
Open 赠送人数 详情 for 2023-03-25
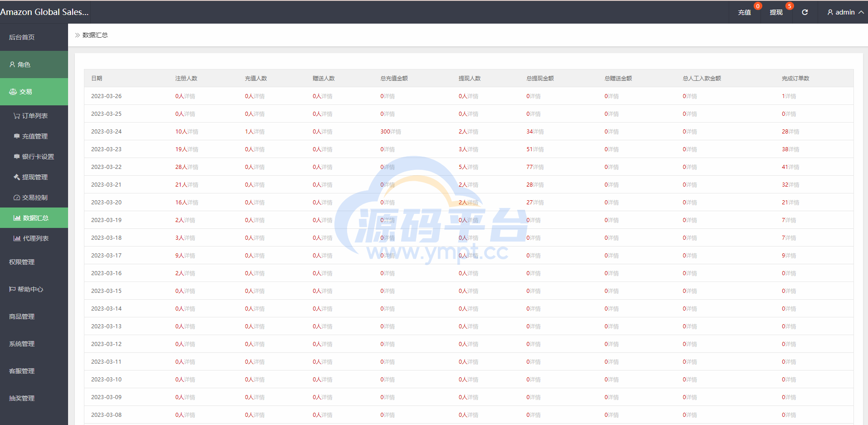(x=327, y=114)
